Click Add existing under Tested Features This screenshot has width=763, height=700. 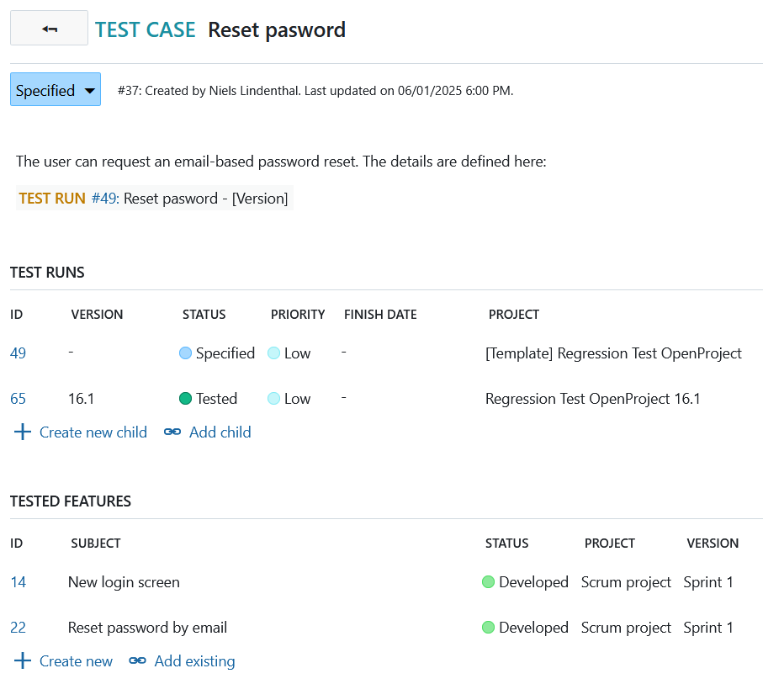[x=193, y=661]
